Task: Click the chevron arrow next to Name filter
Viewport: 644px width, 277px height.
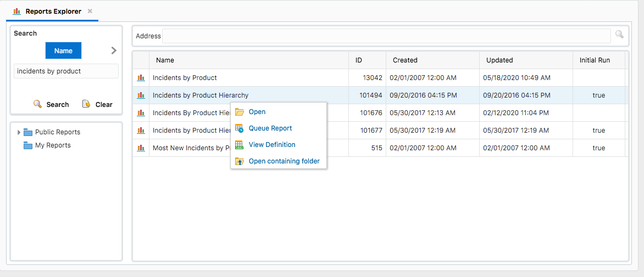Action: click(x=114, y=50)
